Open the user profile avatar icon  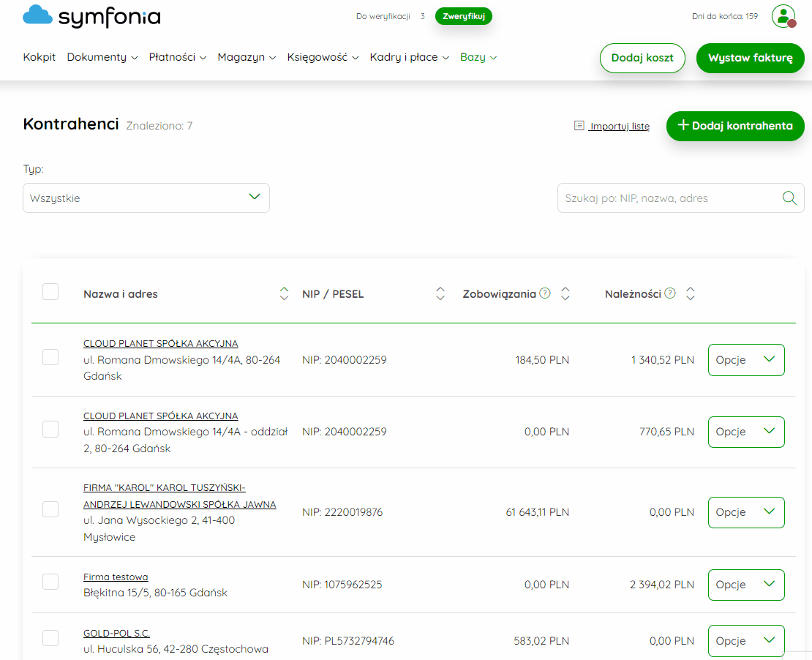pyautogui.click(x=783, y=16)
